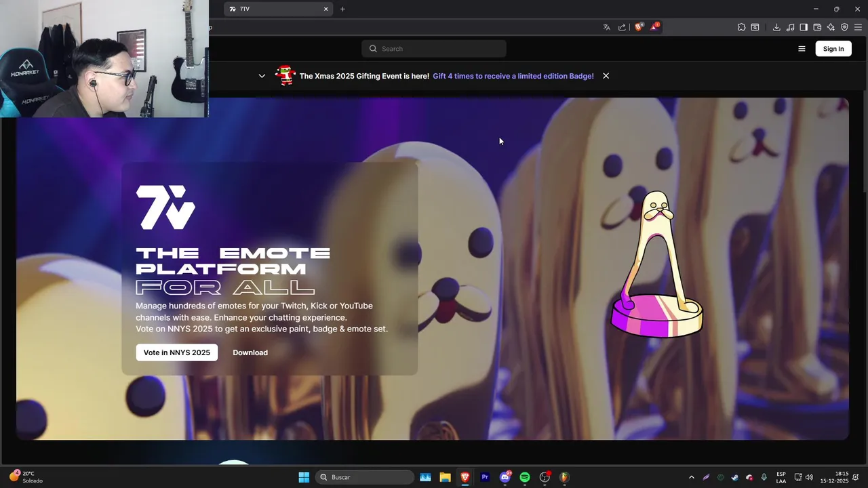Open the weather widget showing 20°C Soleado
Screen dimensions: 868x488
pyautogui.click(x=26, y=477)
